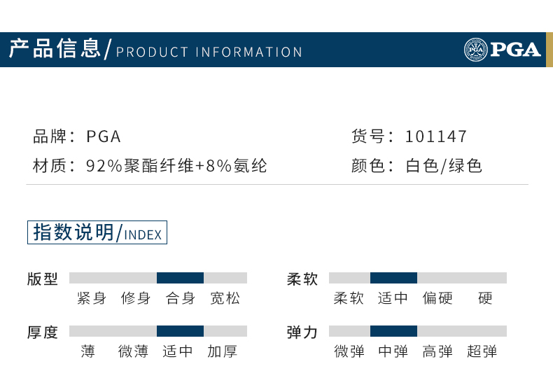Viewport: 553px width, 392px height.
Task: Select the 宽松 fit label
Action: click(x=225, y=298)
